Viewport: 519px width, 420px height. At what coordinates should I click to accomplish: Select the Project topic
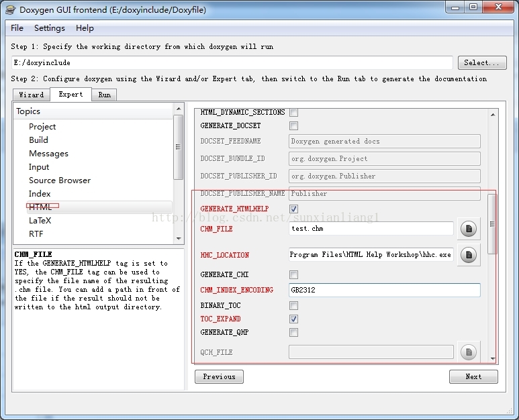click(x=42, y=127)
